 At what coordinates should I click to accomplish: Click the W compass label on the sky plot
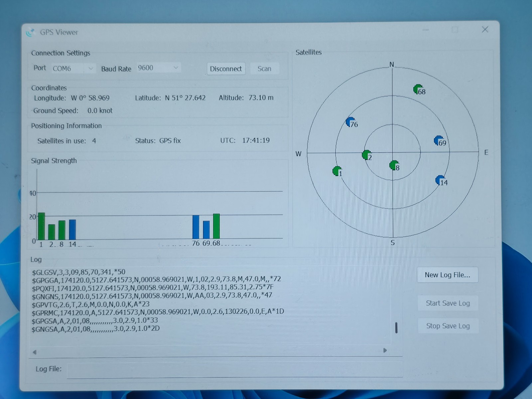tap(299, 154)
